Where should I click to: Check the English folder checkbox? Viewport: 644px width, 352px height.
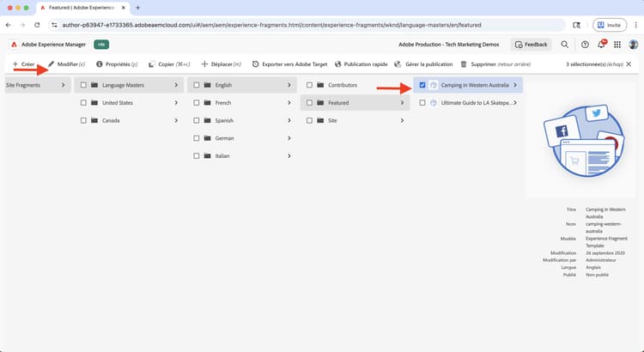pos(197,85)
